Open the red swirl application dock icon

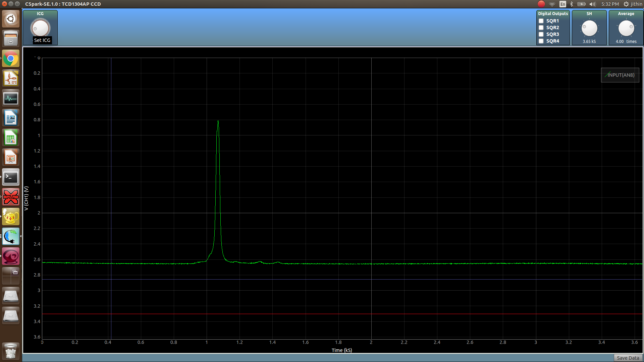[11, 256]
